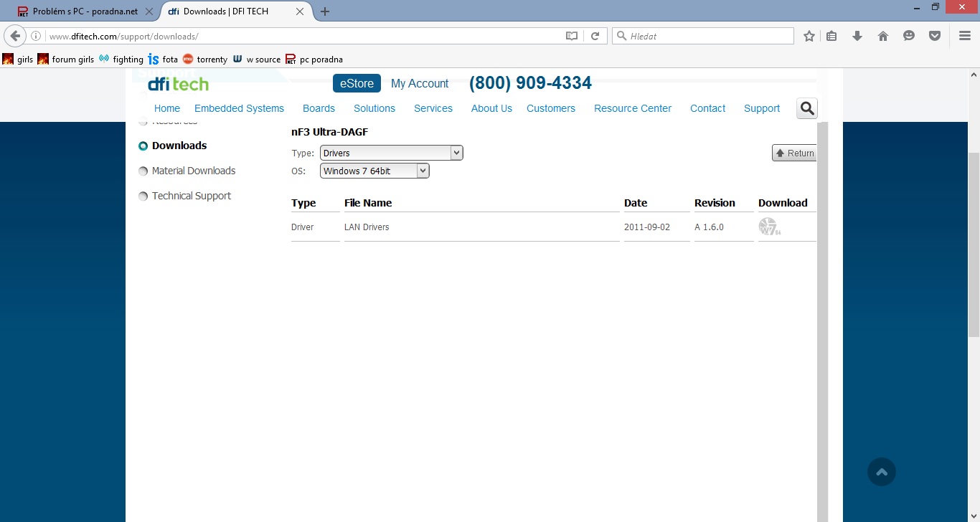Open the Resource Center menu

(x=633, y=108)
